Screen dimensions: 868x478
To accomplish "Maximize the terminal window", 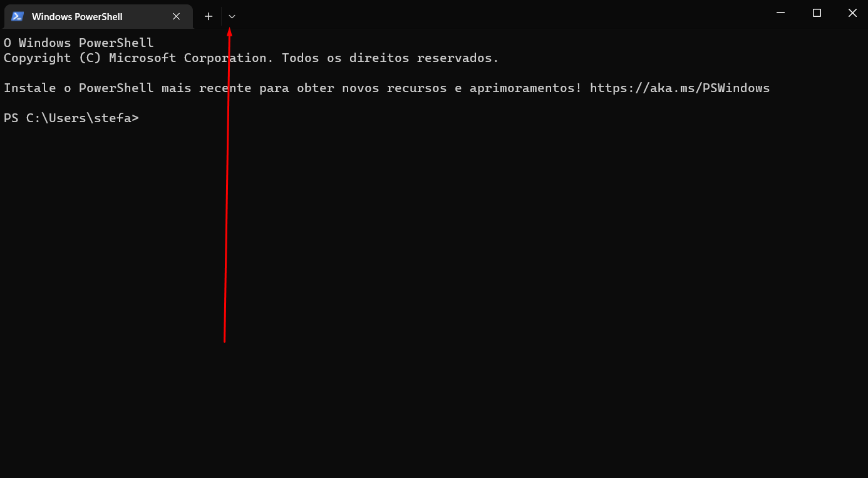I will [x=817, y=13].
